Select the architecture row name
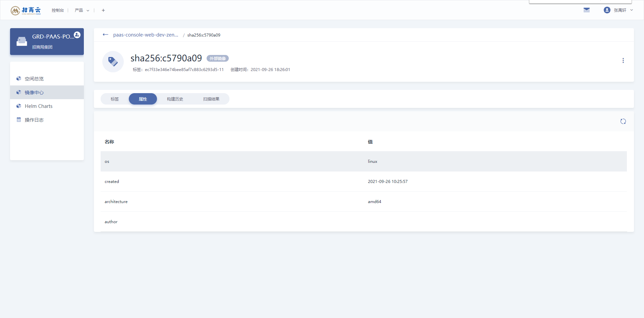644x318 pixels. tap(116, 202)
